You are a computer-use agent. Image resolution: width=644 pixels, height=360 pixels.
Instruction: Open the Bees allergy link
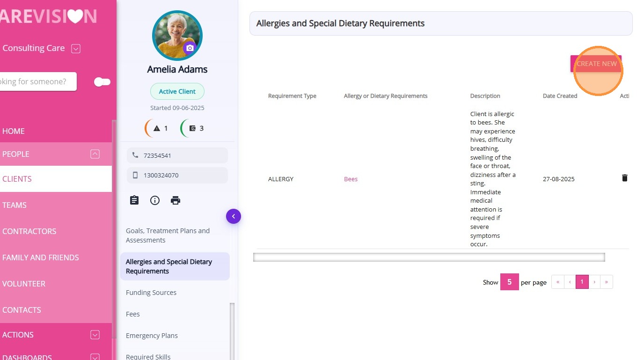pos(351,179)
